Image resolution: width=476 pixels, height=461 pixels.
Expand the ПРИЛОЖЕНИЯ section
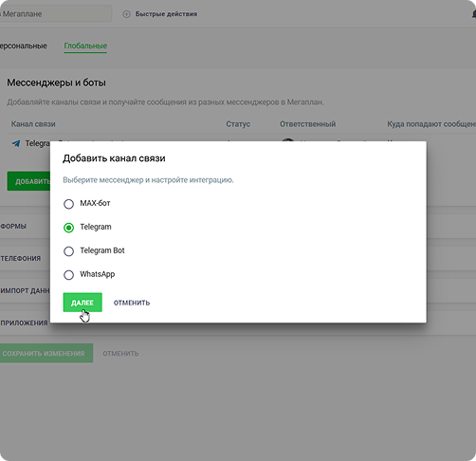[x=24, y=323]
